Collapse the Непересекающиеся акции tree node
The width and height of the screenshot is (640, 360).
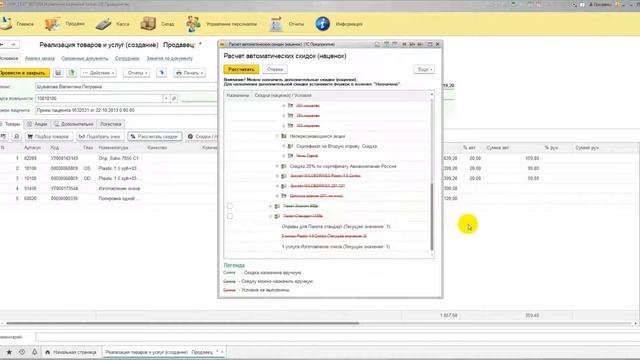[x=277, y=136]
